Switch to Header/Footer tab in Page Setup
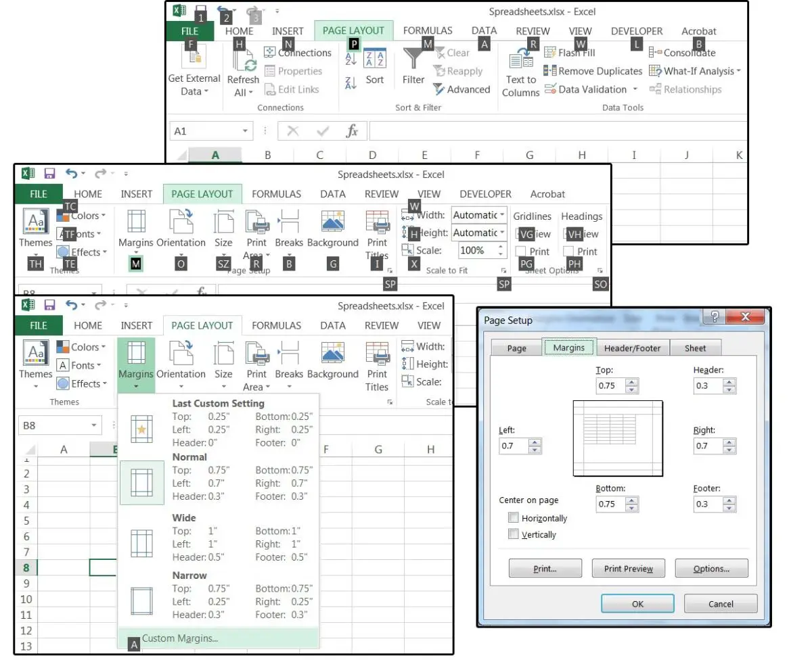This screenshot has height=660, width=812. click(633, 348)
